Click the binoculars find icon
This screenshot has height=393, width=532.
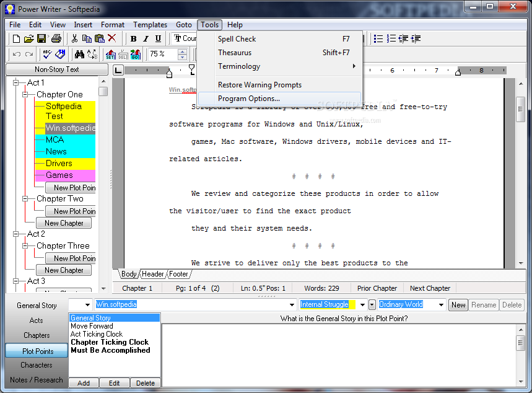click(79, 54)
